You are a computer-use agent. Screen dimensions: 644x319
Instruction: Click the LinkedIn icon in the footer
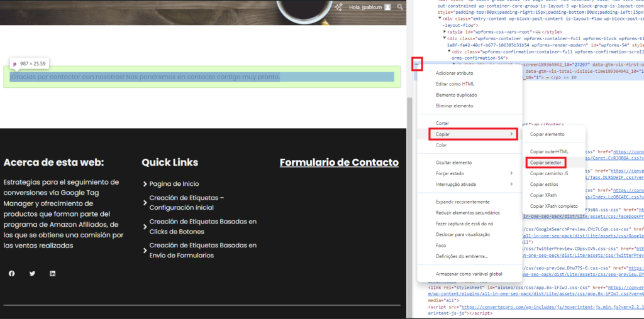point(52,273)
